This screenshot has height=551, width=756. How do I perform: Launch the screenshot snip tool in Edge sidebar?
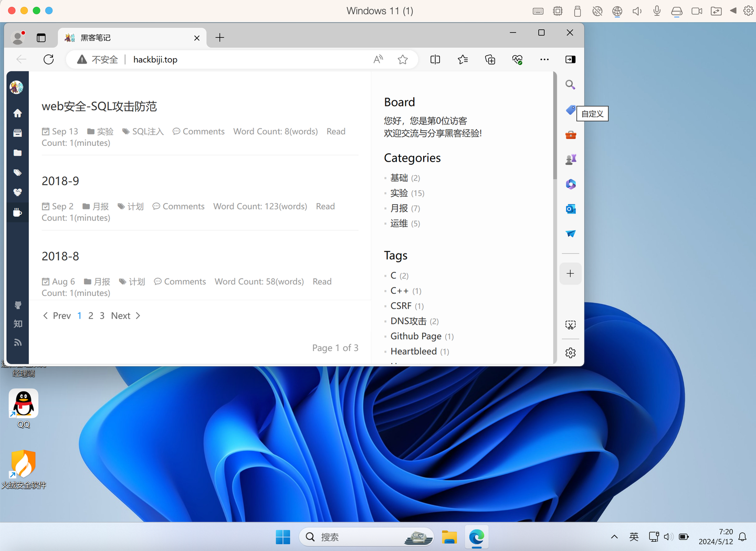tap(570, 325)
